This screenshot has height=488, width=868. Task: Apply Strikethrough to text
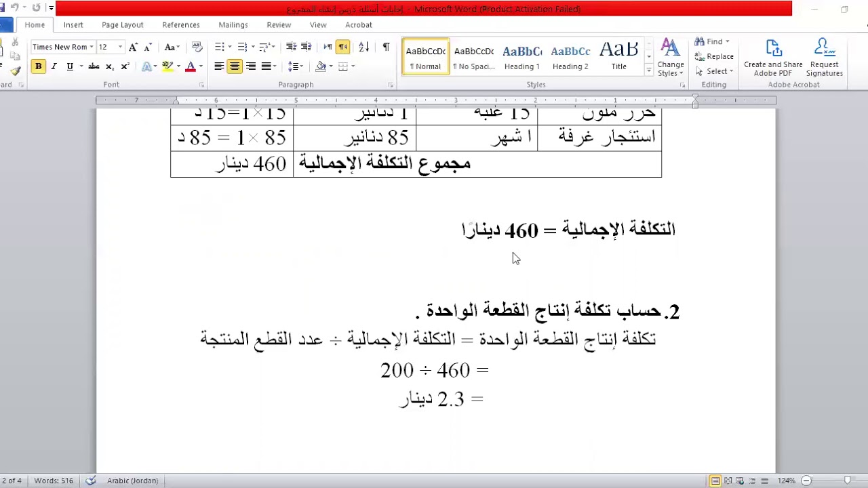[x=94, y=66]
